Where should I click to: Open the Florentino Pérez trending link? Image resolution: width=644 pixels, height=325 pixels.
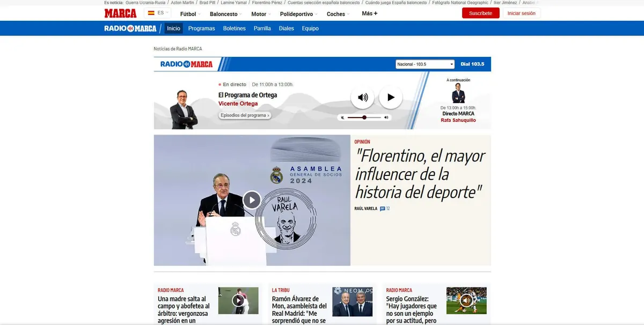(x=267, y=3)
